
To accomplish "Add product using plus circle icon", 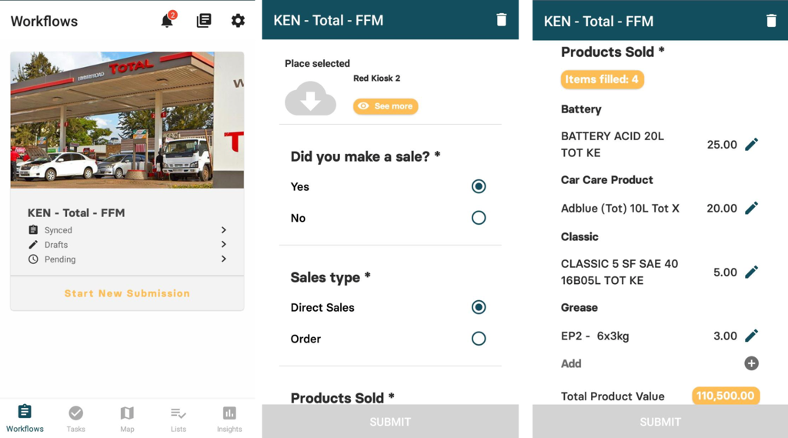I will (751, 363).
